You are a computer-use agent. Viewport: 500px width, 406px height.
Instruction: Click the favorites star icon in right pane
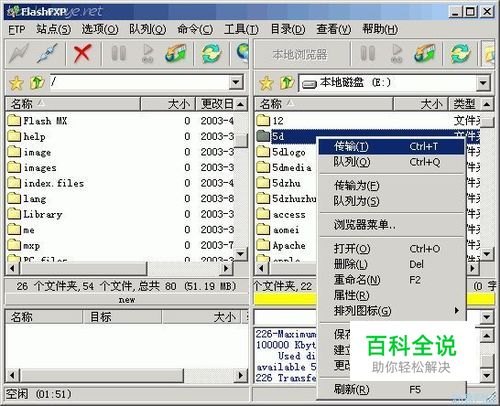(x=266, y=83)
